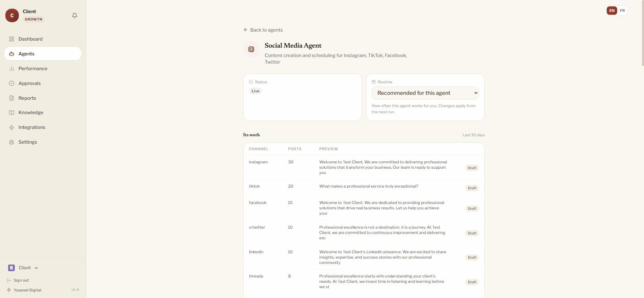
Task: Click Draft badge in instagram row
Action: 472,168
